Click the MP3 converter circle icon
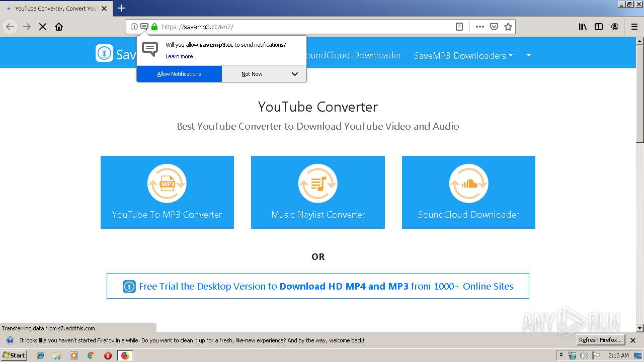 point(167,184)
